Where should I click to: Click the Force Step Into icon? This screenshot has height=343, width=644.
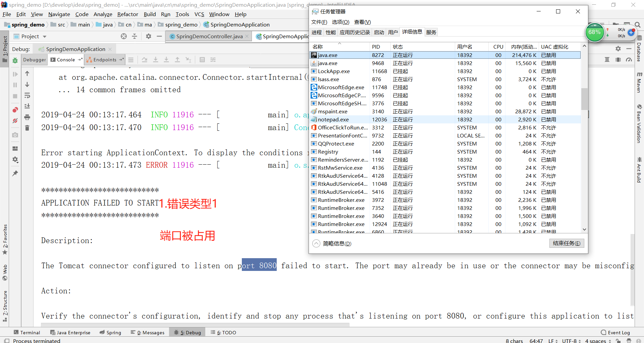(166, 60)
